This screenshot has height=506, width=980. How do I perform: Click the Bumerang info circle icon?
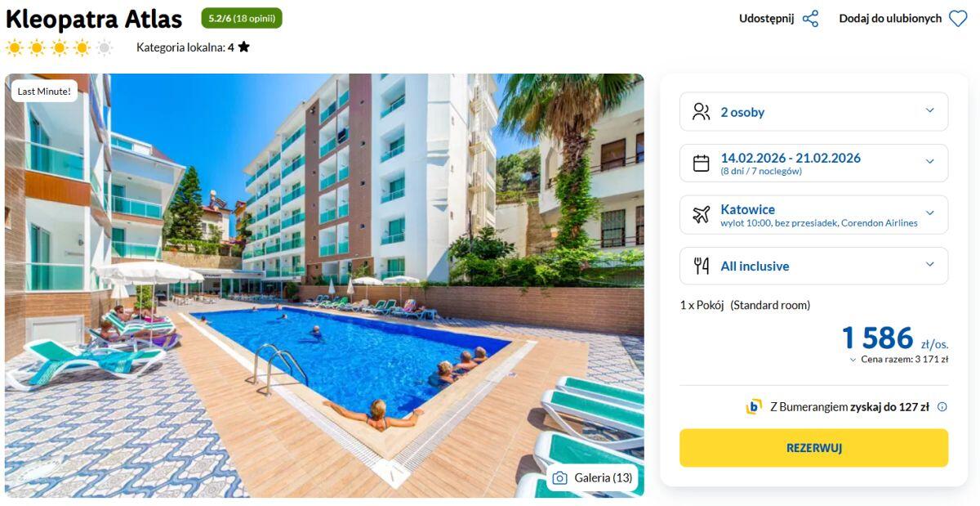click(x=942, y=407)
